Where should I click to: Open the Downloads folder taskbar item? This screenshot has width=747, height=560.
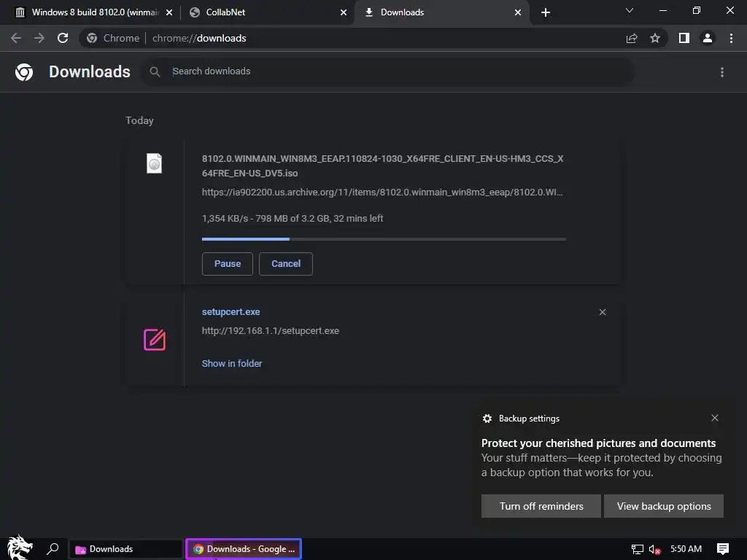pyautogui.click(x=125, y=549)
